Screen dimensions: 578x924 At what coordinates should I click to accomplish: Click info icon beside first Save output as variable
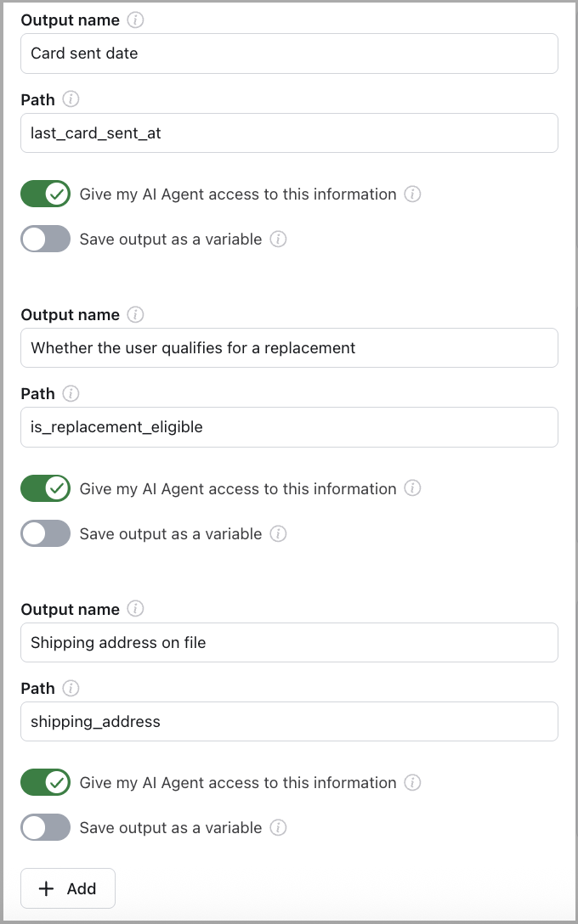pyautogui.click(x=278, y=239)
